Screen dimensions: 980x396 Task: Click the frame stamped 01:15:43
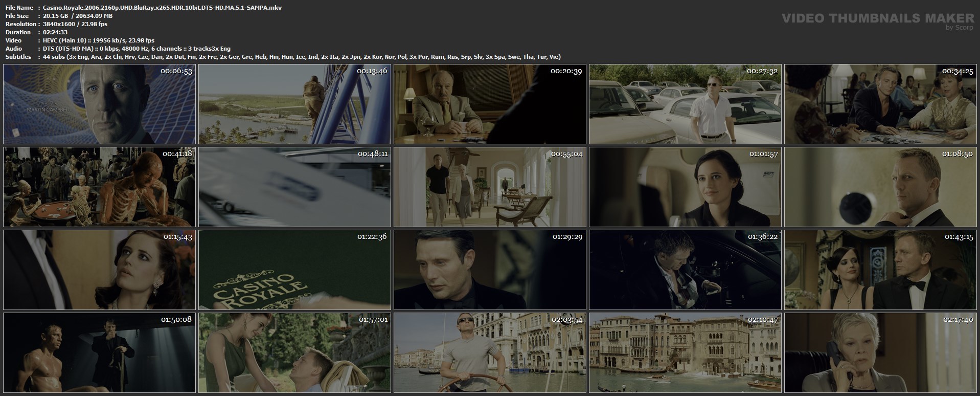coord(99,270)
